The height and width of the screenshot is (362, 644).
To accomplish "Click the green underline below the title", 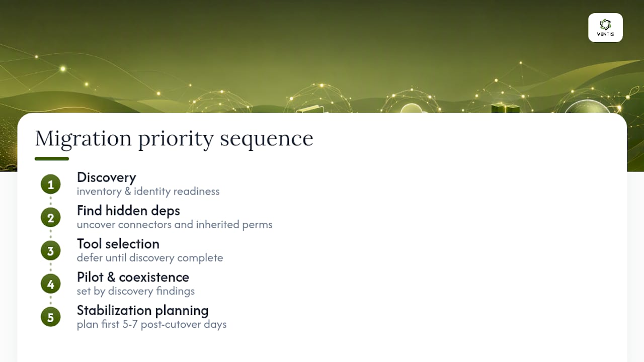I will point(52,159).
